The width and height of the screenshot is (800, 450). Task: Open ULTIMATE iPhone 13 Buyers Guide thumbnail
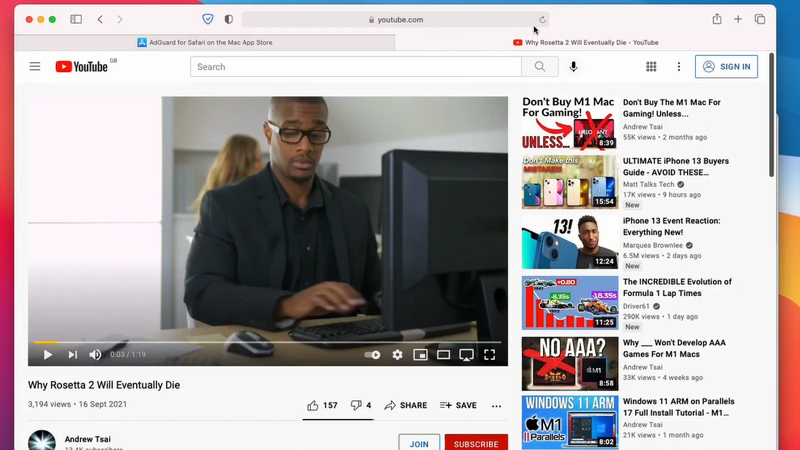coord(570,182)
